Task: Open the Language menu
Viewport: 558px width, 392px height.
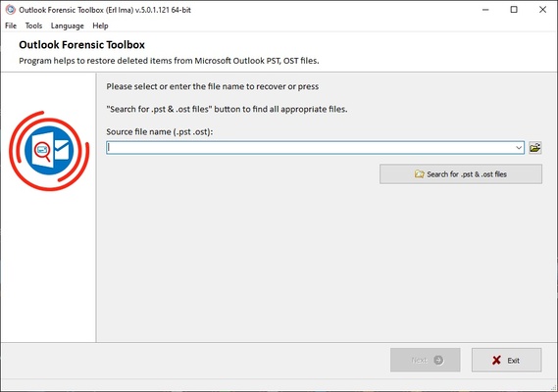Action: pos(68,25)
